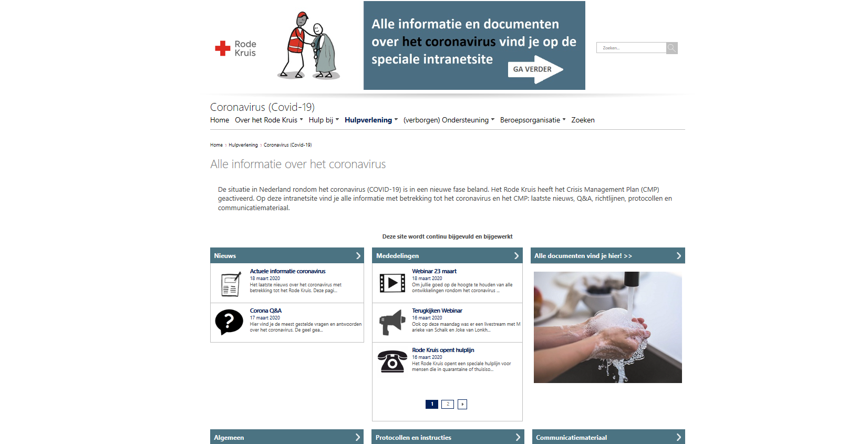Click the video icon for Webinar 23 maart

pyautogui.click(x=392, y=283)
